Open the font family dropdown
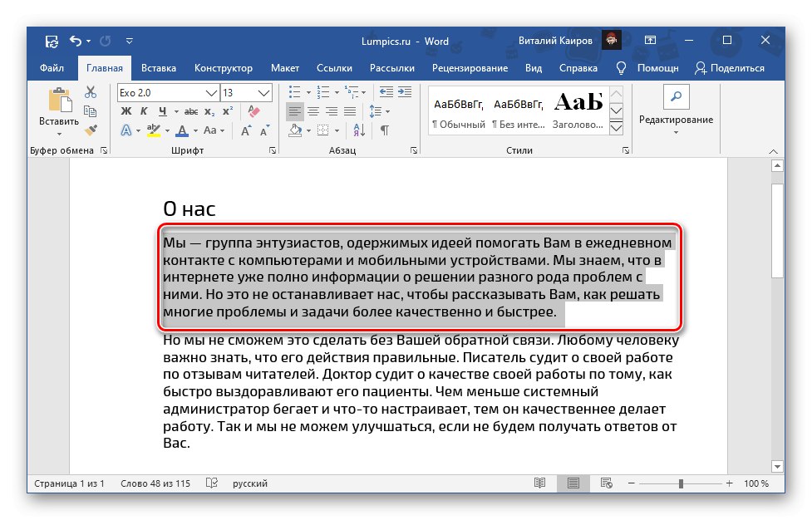This screenshot has width=812, height=520. pos(211,92)
